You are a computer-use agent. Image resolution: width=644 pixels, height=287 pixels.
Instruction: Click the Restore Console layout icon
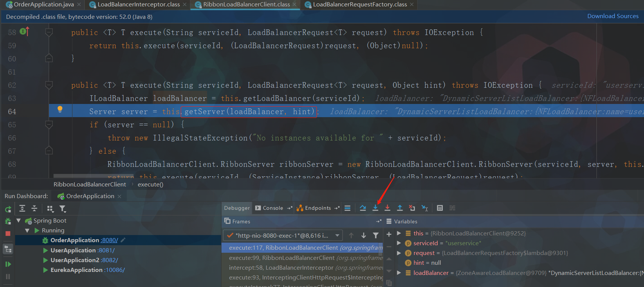289,208
